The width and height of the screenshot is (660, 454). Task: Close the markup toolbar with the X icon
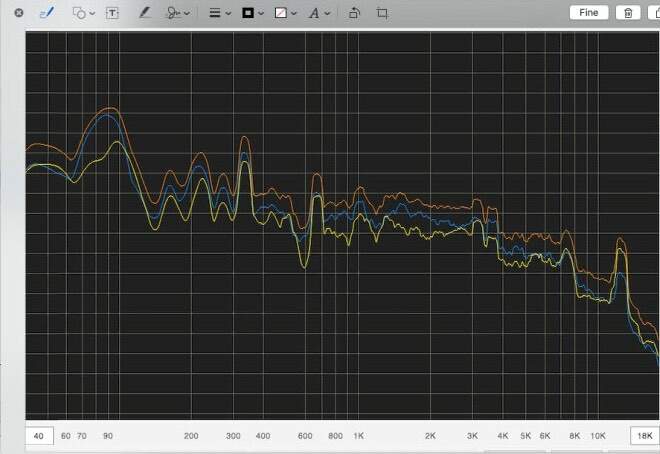[19, 13]
